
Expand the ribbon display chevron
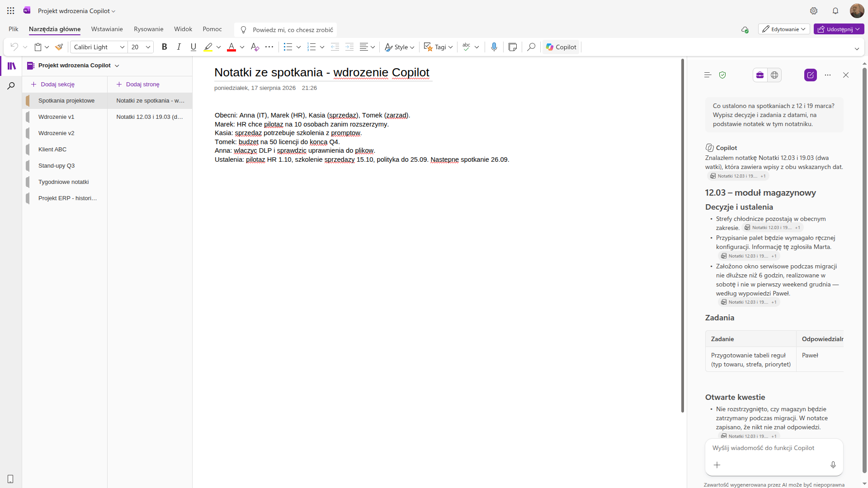[857, 49]
